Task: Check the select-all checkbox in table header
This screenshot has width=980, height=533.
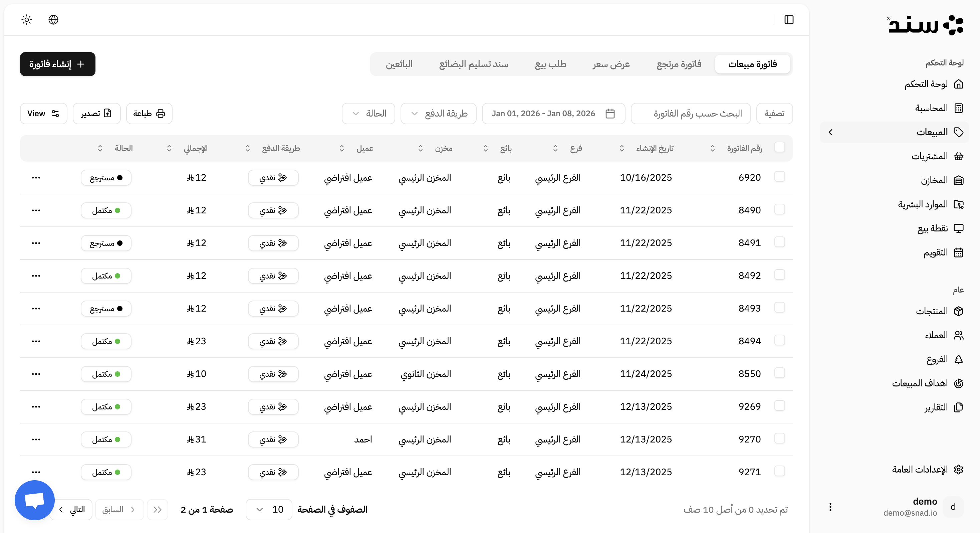Action: [x=780, y=146]
